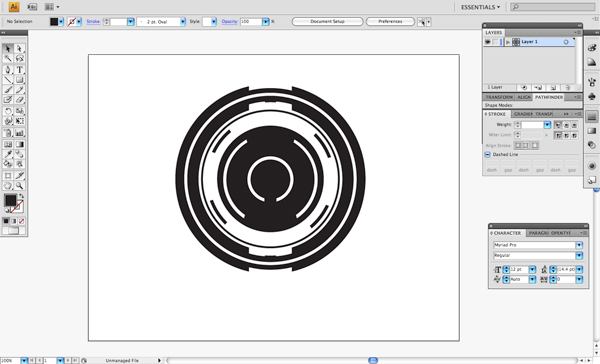Open the arrange documents dropdown
Screen dimensions: 600x364
pos(52,7)
